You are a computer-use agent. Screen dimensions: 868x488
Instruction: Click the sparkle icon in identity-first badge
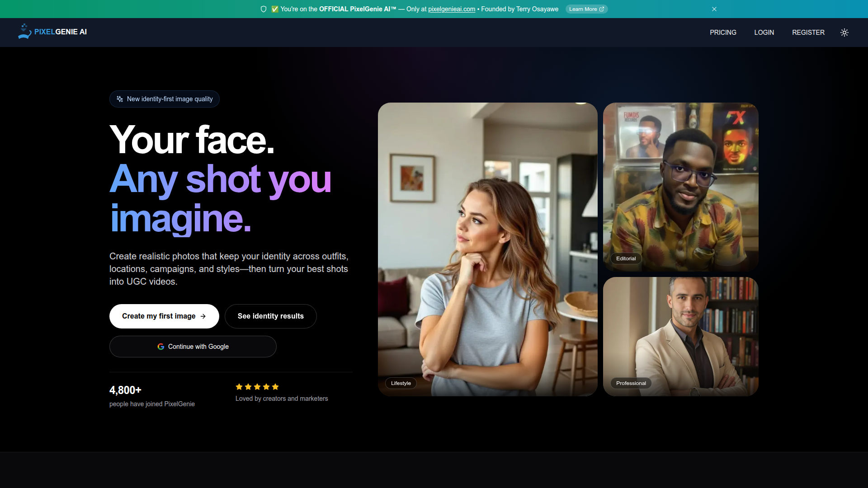click(x=120, y=99)
